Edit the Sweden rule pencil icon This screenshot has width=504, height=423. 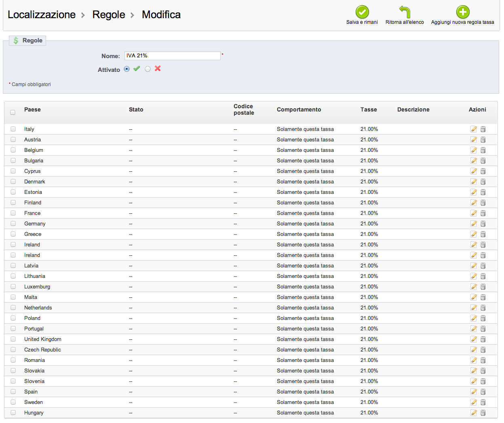click(x=474, y=402)
